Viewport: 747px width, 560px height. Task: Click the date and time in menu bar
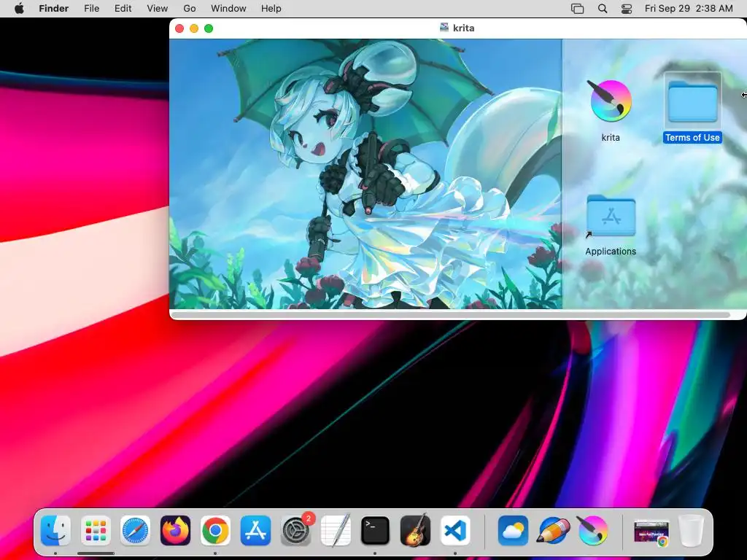pos(689,9)
